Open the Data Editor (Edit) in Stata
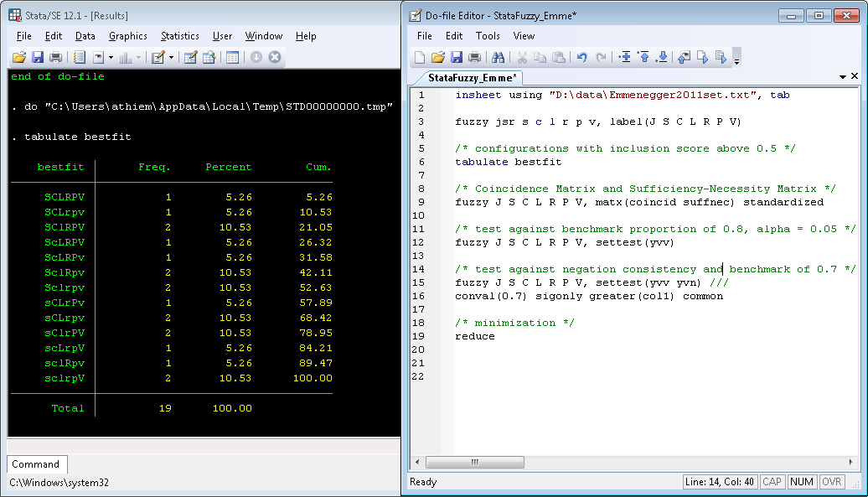This screenshot has height=497, width=868. [190, 57]
